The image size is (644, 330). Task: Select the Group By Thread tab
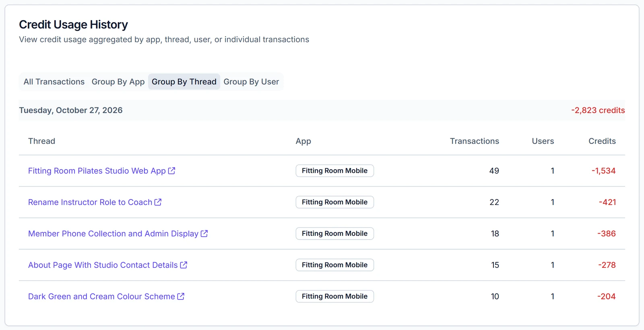184,82
